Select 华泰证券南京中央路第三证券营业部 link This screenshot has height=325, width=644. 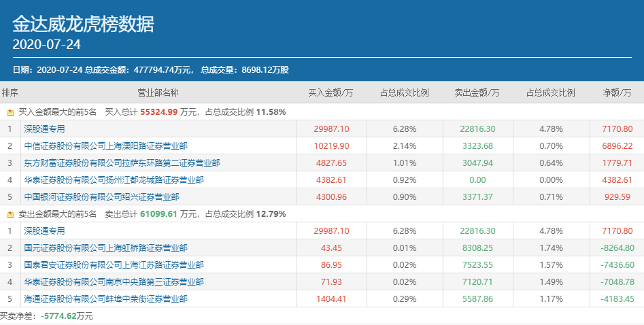coord(114,281)
